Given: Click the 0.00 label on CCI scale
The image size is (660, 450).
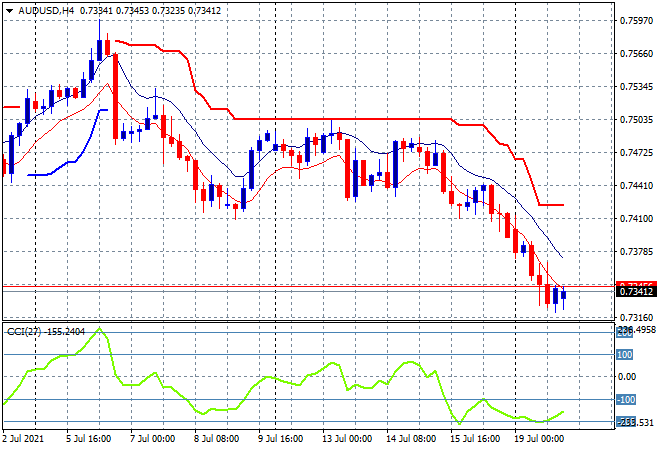Looking at the screenshot, I should point(628,377).
